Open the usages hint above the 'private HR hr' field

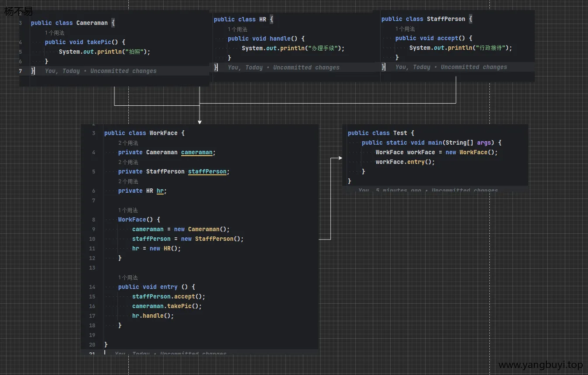pyautogui.click(x=128, y=181)
